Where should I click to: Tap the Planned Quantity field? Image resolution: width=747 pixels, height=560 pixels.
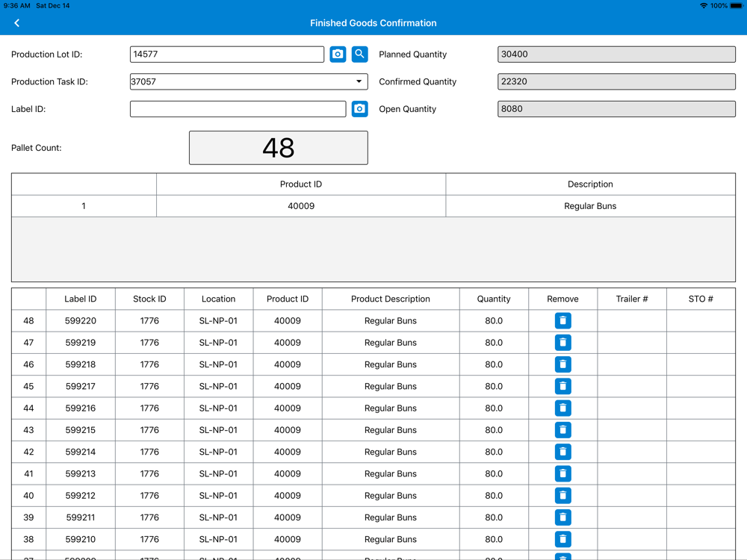click(616, 55)
